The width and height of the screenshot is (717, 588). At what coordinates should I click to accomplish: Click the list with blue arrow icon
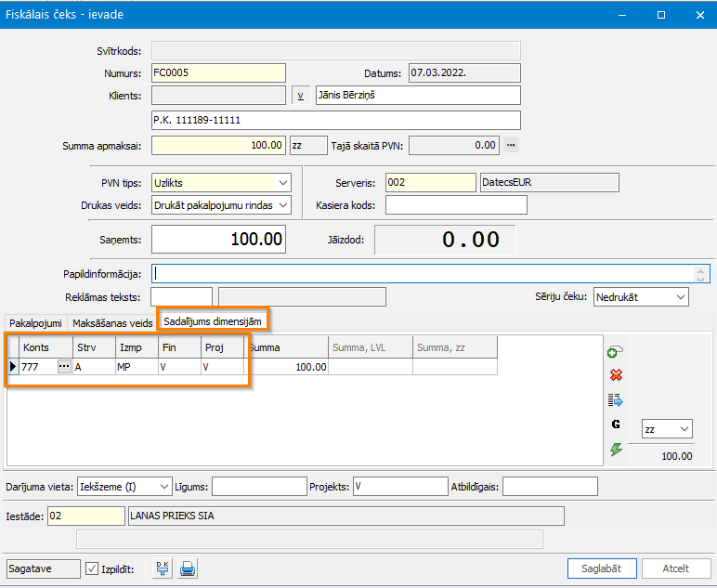615,400
